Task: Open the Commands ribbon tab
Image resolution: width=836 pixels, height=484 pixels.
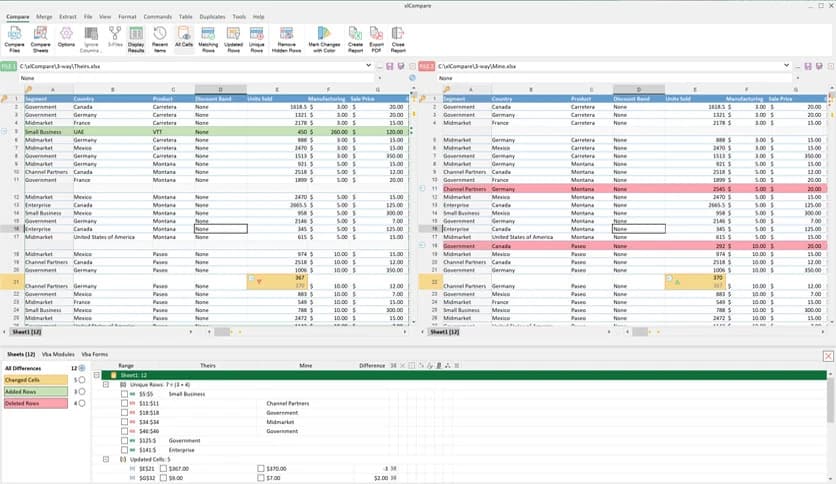Action: [158, 17]
